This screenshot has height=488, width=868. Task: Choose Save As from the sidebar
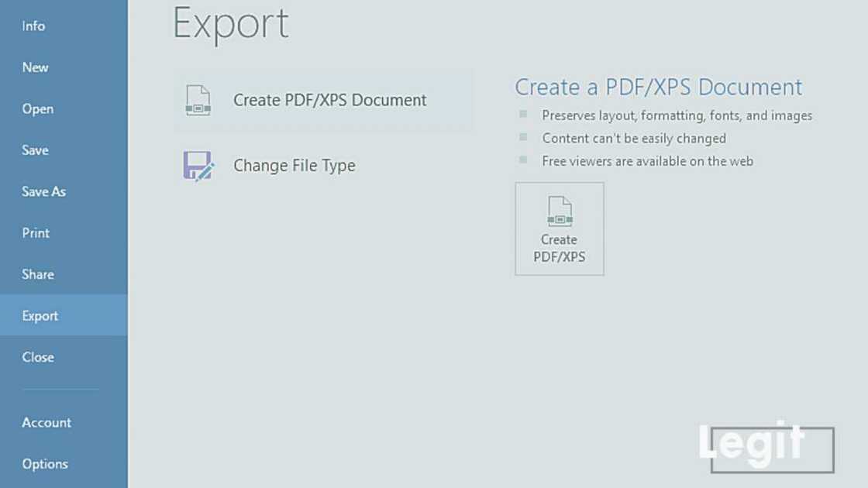[43, 191]
